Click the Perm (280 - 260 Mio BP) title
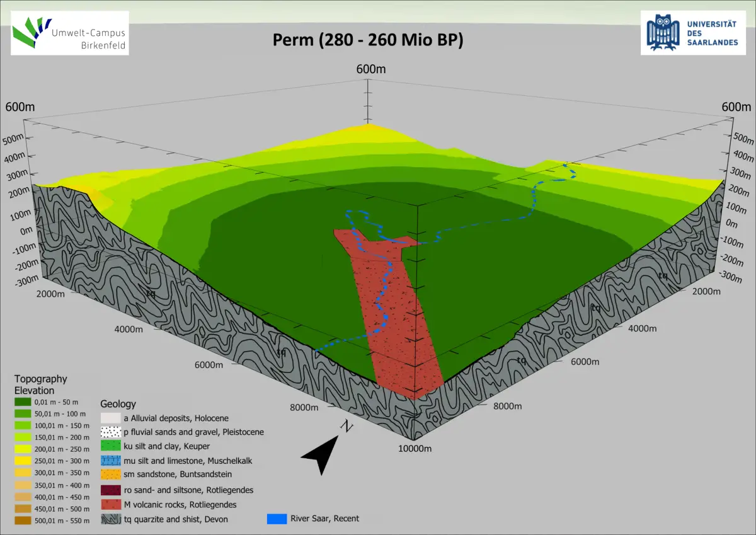Screen dimensions: 756x535 pyautogui.click(x=368, y=40)
